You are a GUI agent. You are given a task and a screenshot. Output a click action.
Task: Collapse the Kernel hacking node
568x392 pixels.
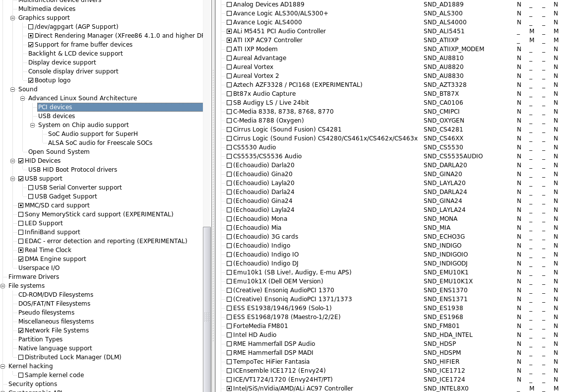tap(3, 366)
